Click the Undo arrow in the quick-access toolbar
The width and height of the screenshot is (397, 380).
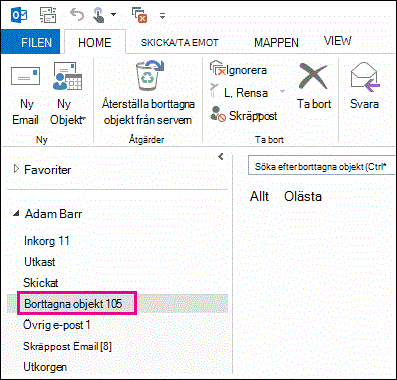pyautogui.click(x=77, y=15)
